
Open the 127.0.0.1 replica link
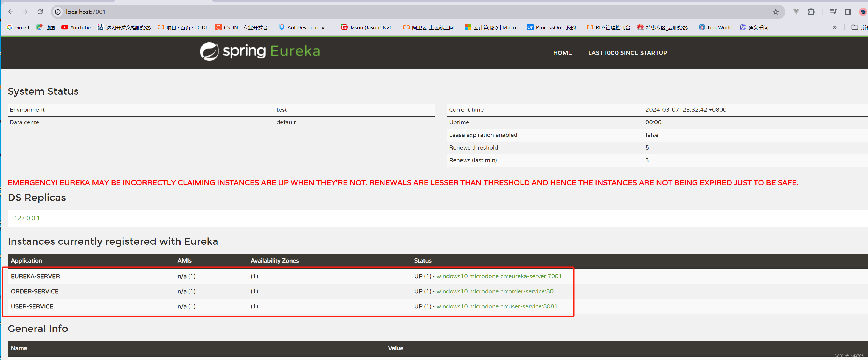pos(27,218)
